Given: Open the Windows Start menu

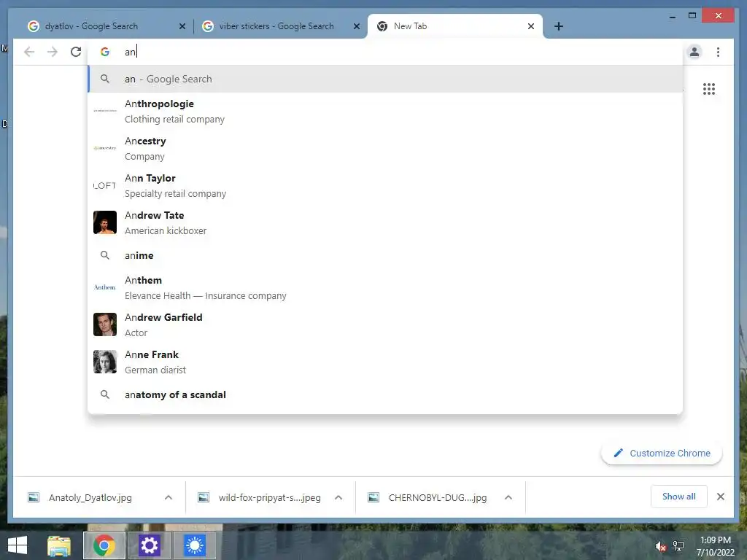Looking at the screenshot, I should click(x=18, y=545).
